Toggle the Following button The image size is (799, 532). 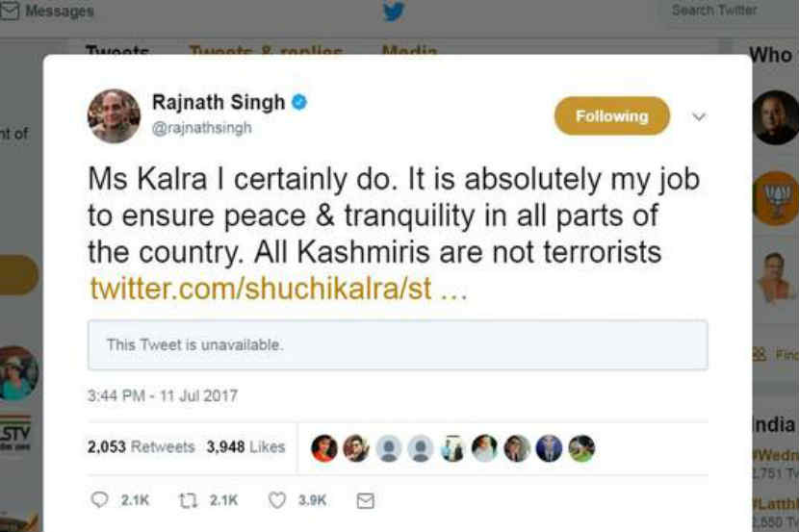(x=611, y=116)
